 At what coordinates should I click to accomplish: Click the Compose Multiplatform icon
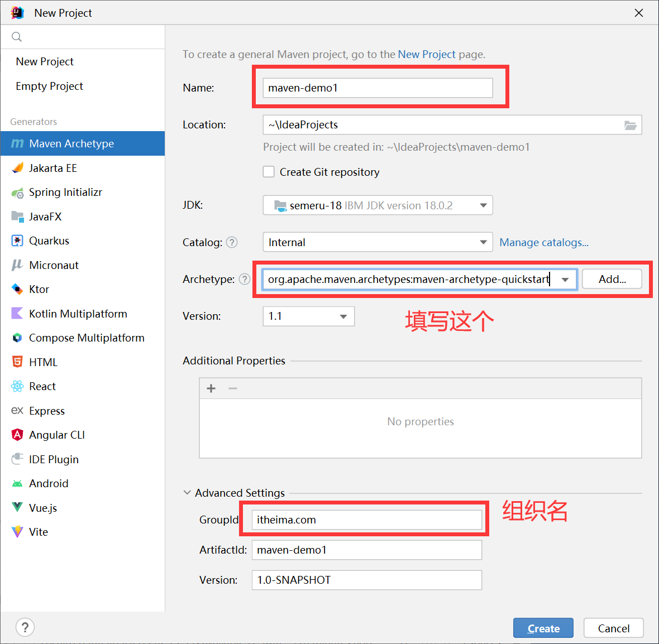click(x=17, y=338)
